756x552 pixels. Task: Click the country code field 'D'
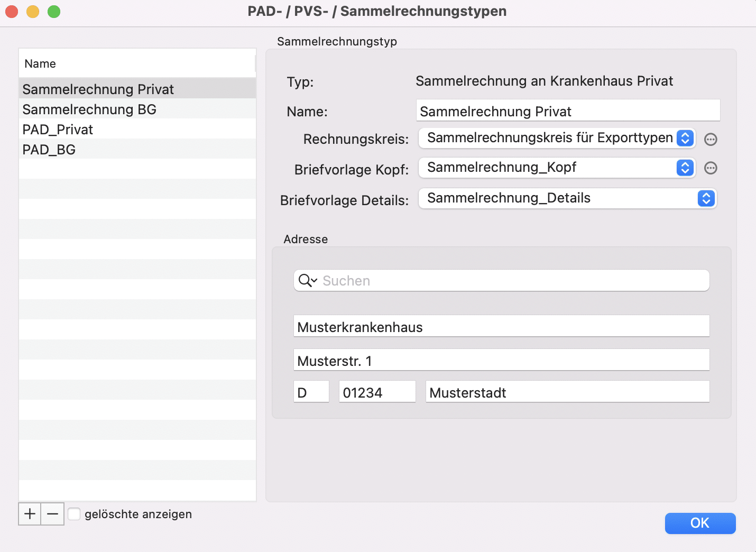pos(311,392)
